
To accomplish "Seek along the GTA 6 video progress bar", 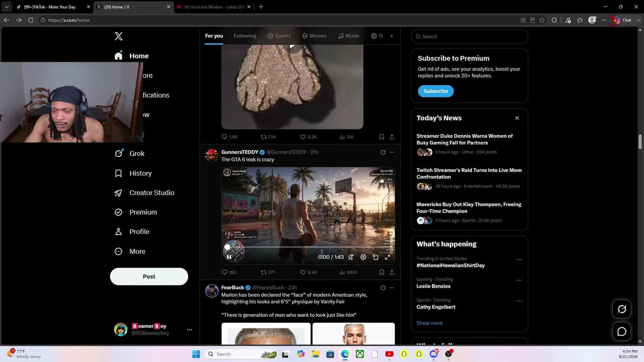I will tap(308, 248).
